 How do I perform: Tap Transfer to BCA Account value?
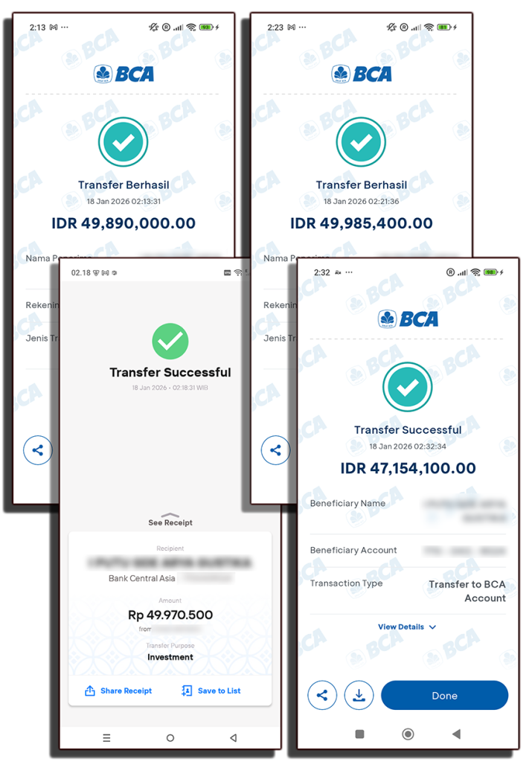point(467,591)
